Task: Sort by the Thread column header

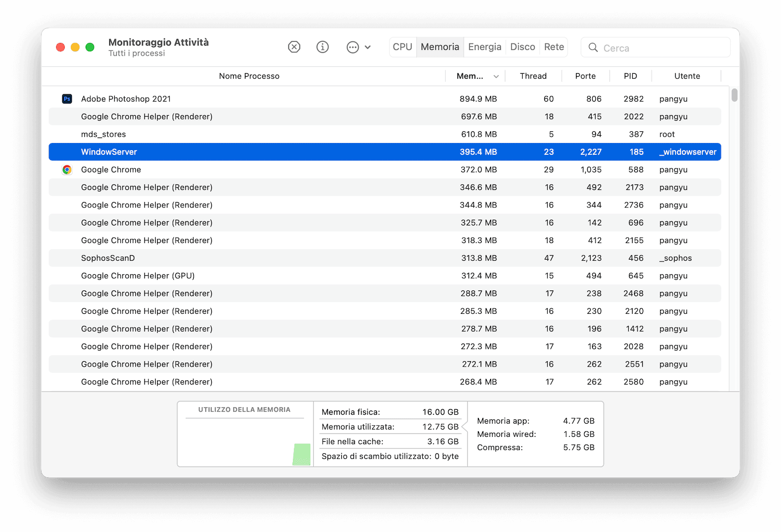Action: coord(534,76)
